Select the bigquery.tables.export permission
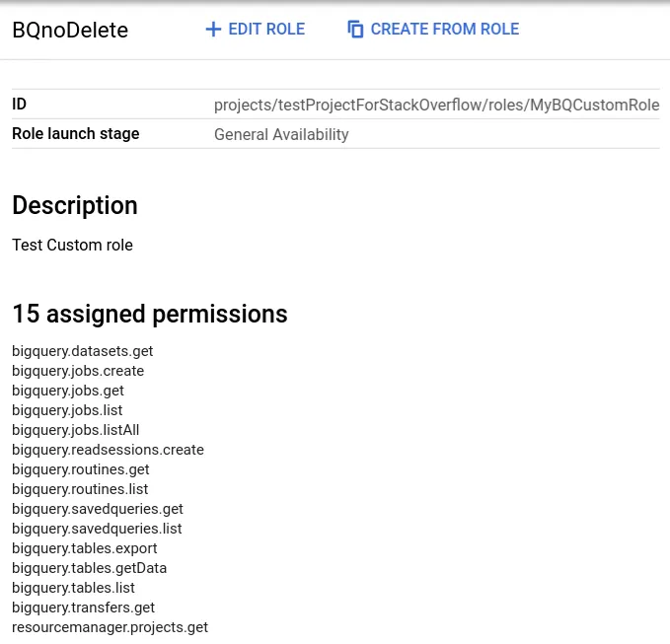 coord(85,548)
